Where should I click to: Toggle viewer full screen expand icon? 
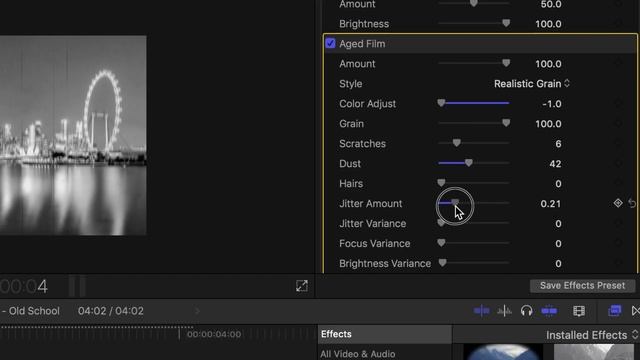302,286
